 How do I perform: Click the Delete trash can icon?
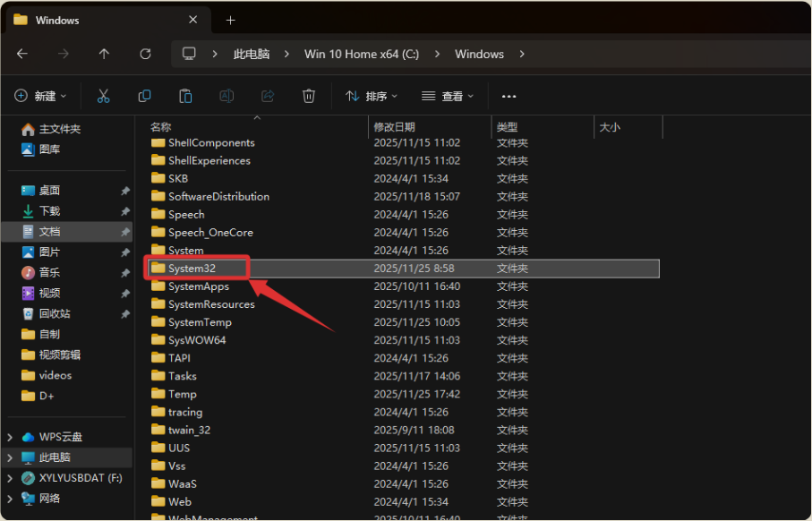(x=309, y=96)
